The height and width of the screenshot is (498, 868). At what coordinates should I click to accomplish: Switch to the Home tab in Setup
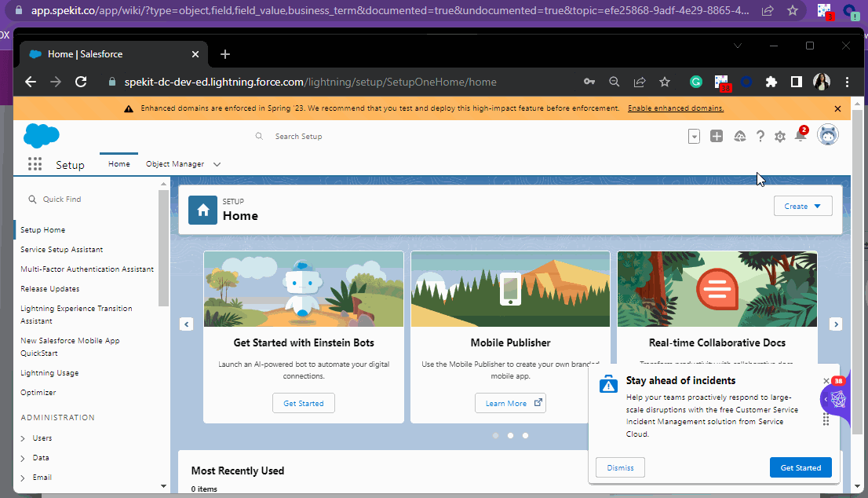tap(119, 164)
